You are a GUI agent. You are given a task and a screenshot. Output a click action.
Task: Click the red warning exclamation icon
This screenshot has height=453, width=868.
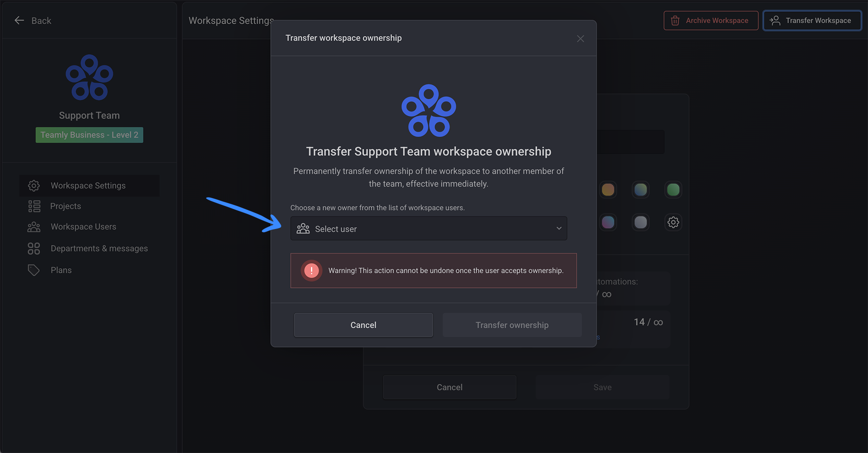tap(312, 270)
